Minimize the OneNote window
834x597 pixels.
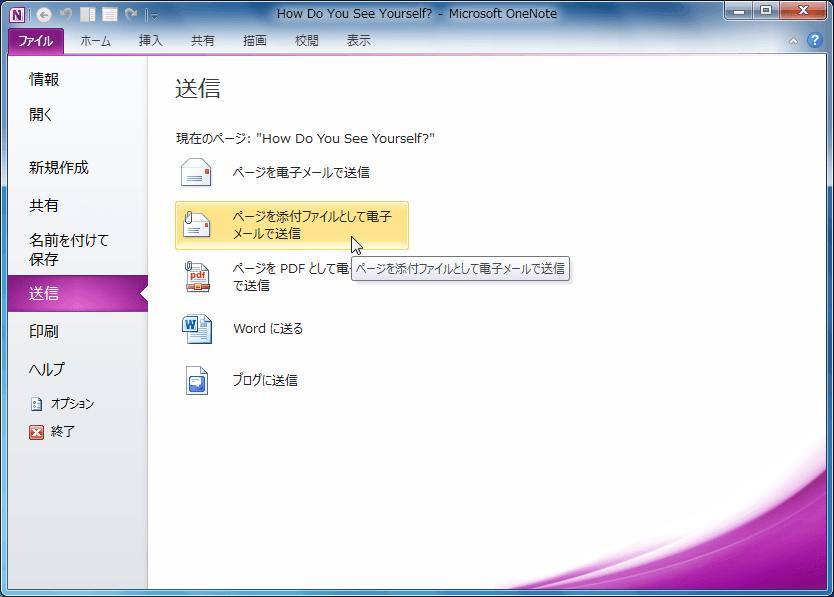tap(739, 11)
